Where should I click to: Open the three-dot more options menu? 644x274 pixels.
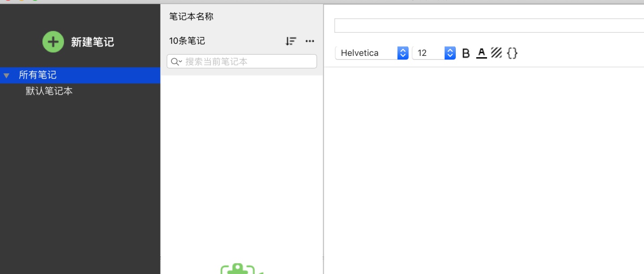pyautogui.click(x=310, y=41)
